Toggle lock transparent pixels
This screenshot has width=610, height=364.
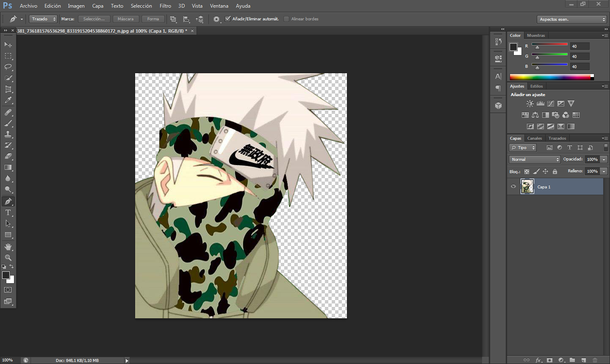(x=527, y=171)
